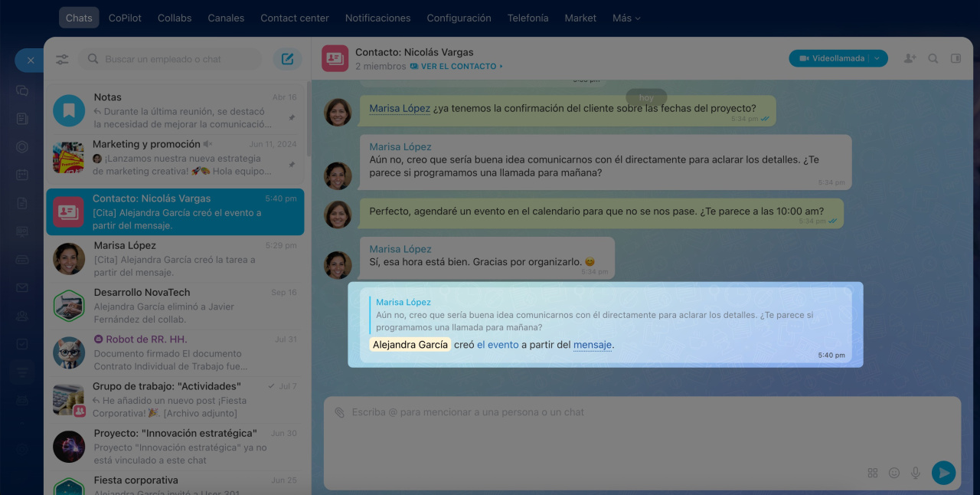Record a voice message with microphone icon
Viewport: 980px width, 495px height.
pyautogui.click(x=915, y=473)
